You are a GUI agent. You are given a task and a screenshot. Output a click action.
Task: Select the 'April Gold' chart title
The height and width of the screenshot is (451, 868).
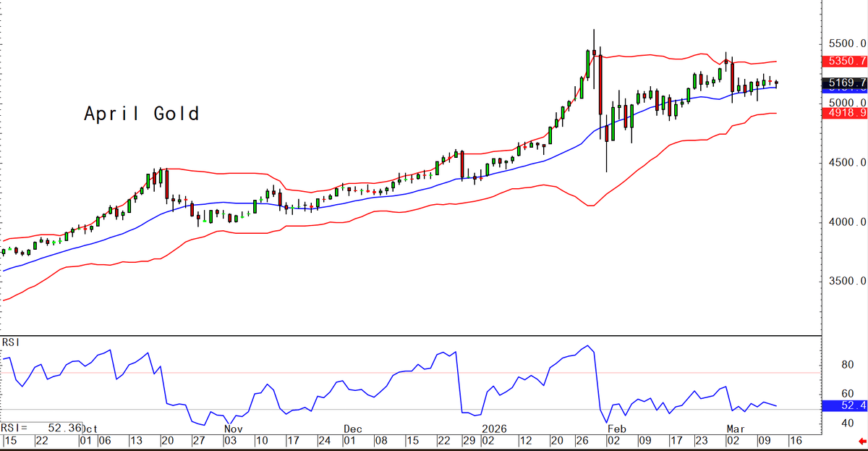(x=141, y=114)
